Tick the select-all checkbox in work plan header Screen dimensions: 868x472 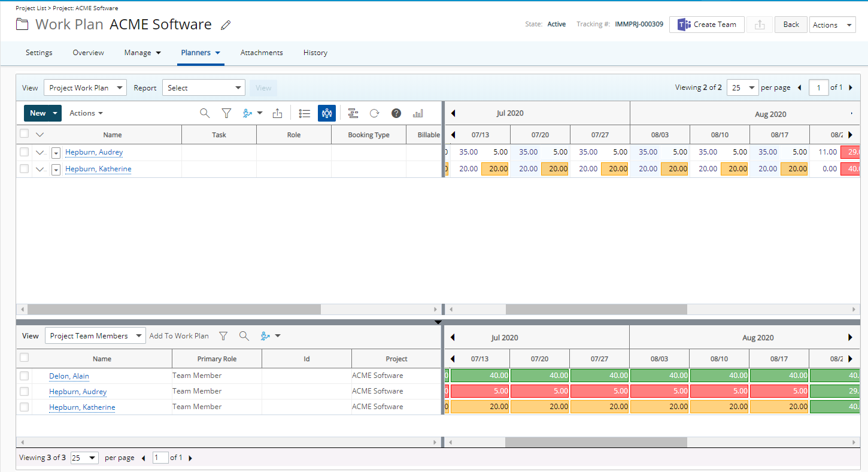(x=24, y=134)
